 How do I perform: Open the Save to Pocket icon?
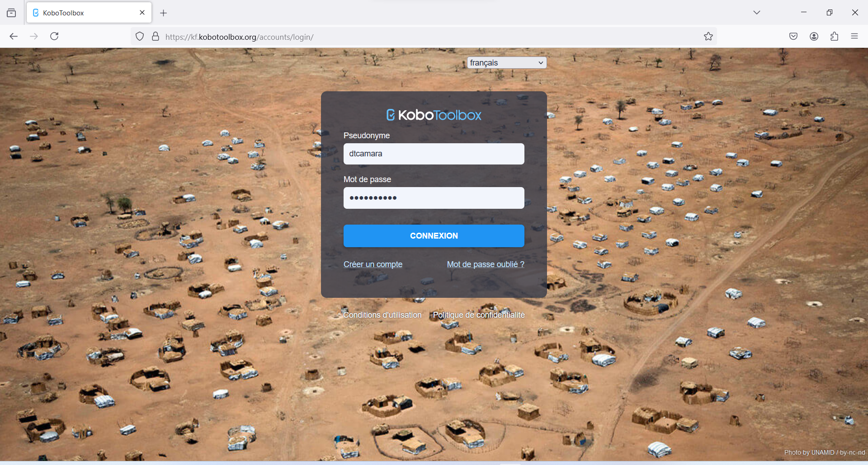pos(793,37)
